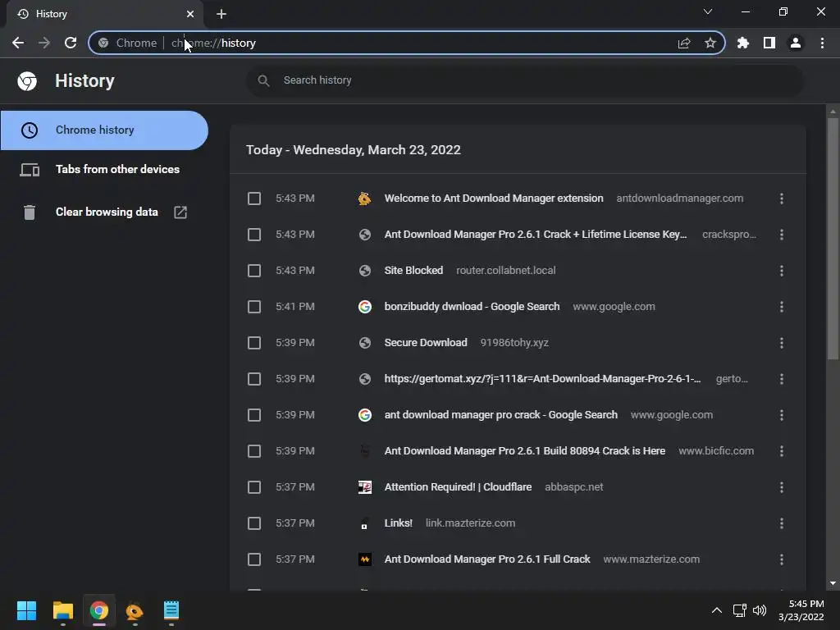Click the Google favicon on bonzibuddy entry
The height and width of the screenshot is (630, 840).
pyautogui.click(x=365, y=307)
